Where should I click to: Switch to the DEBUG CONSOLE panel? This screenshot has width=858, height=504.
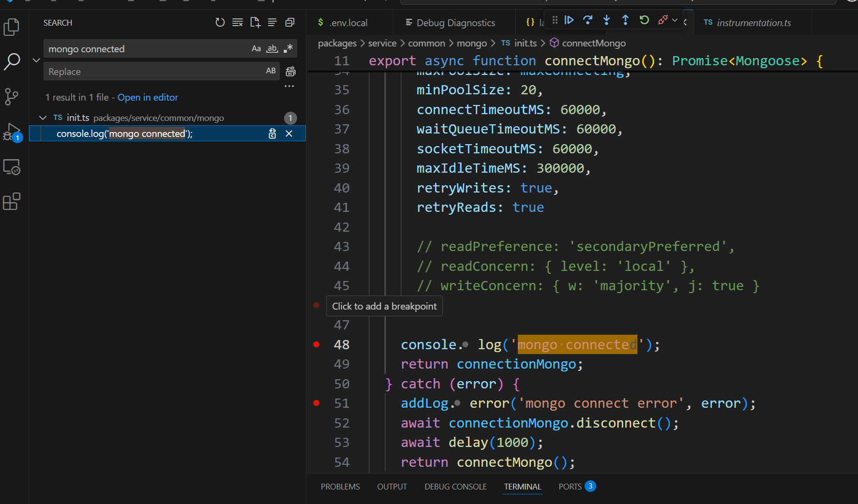tap(455, 487)
